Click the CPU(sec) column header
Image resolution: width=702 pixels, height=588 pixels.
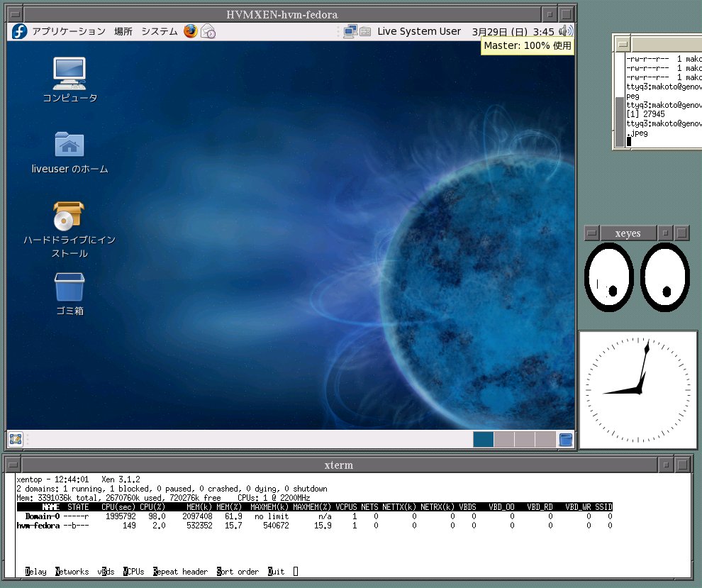(x=118, y=507)
